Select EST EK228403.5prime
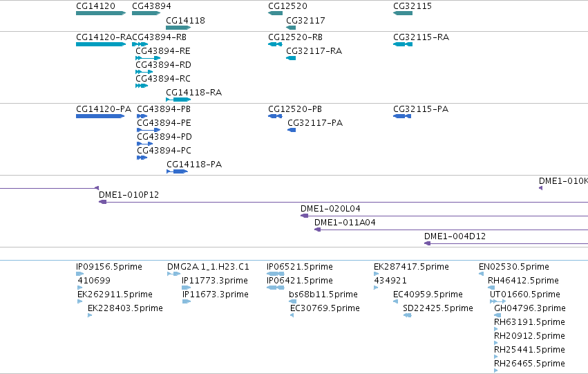The width and height of the screenshot is (588, 374). (90, 316)
